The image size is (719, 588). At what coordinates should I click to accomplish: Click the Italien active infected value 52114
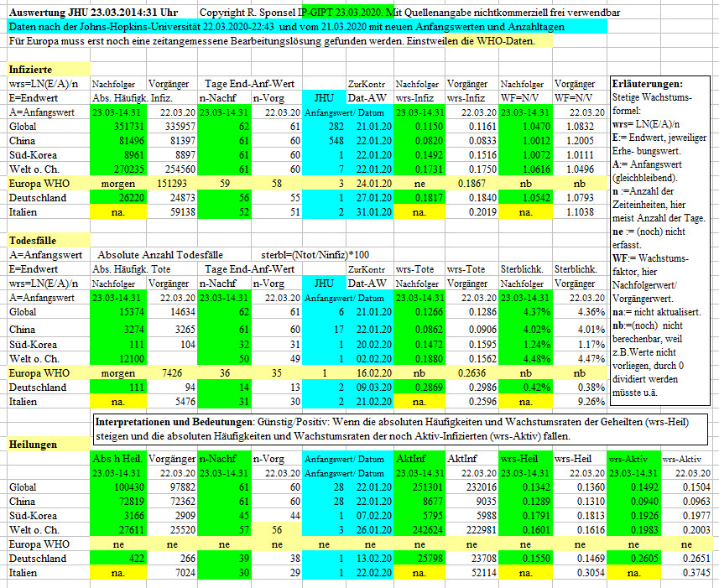tap(472, 572)
